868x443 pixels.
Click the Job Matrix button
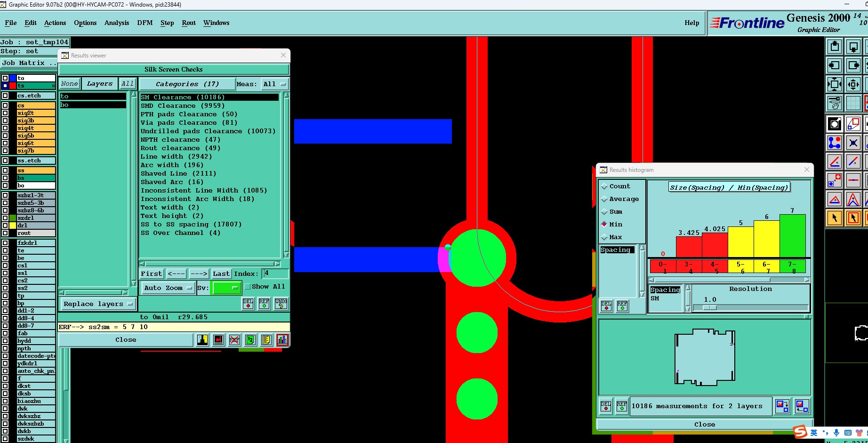(28, 63)
